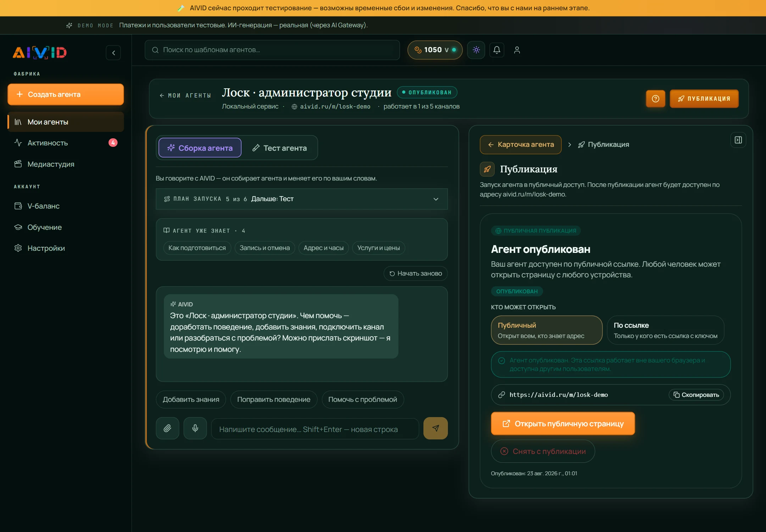Open Активность in sidebar
Screen dimensions: 766x532
(66, 143)
